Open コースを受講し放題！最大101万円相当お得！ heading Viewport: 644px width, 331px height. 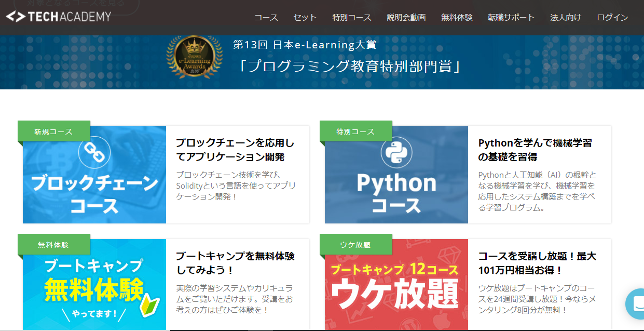point(537,263)
